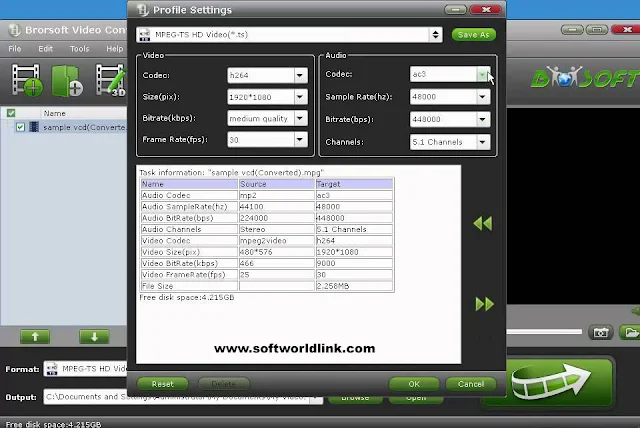Open the Help menu
Viewport: 640px width, 428px height.
click(114, 49)
